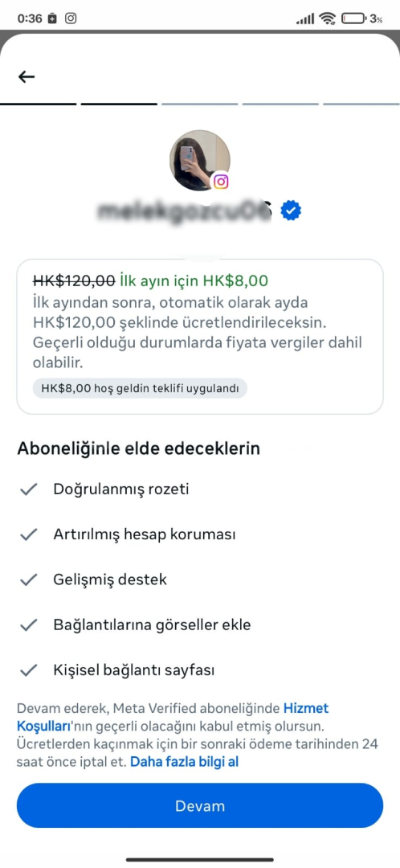Tap the battery indicator icon

(x=353, y=18)
